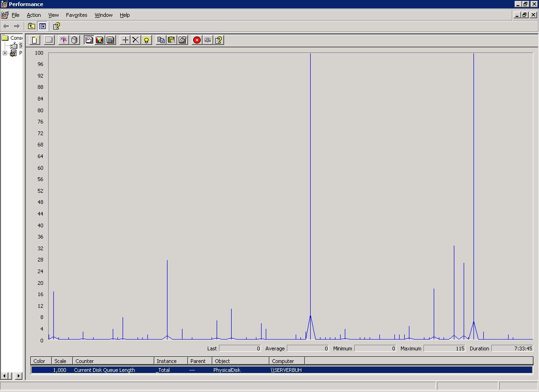Switch to View Report mode
Screen dimensions: 539x392
[110, 40]
